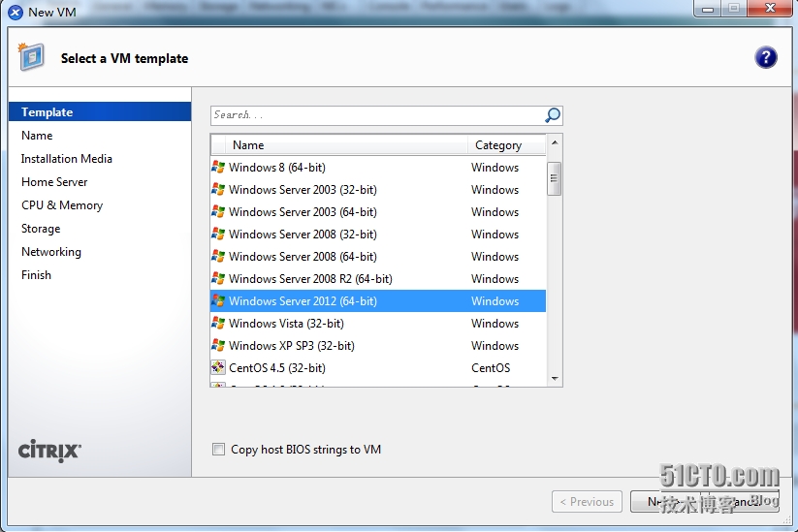This screenshot has width=798, height=532.
Task: Select Windows Vista (32-bit) template name
Action: point(286,324)
